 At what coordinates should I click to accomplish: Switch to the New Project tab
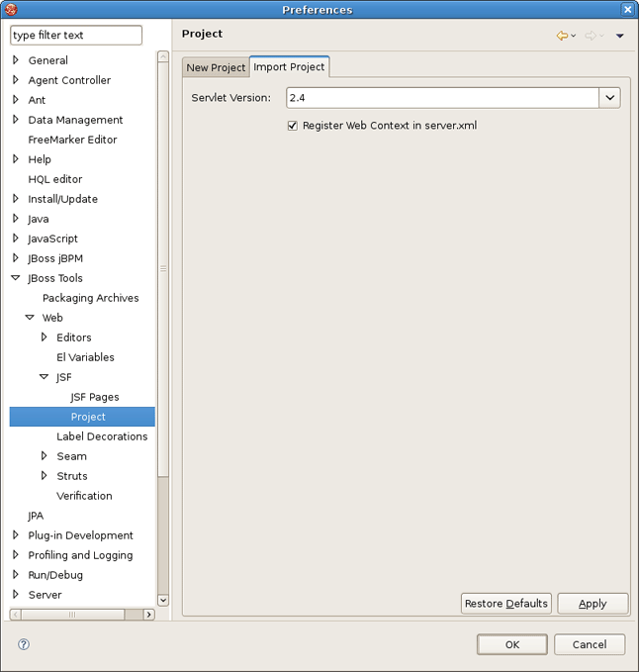(x=216, y=67)
